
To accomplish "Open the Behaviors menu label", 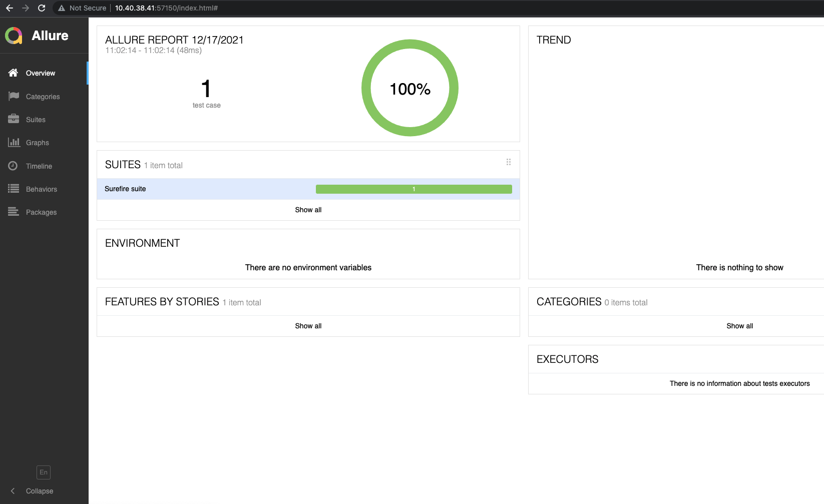I will click(x=42, y=189).
